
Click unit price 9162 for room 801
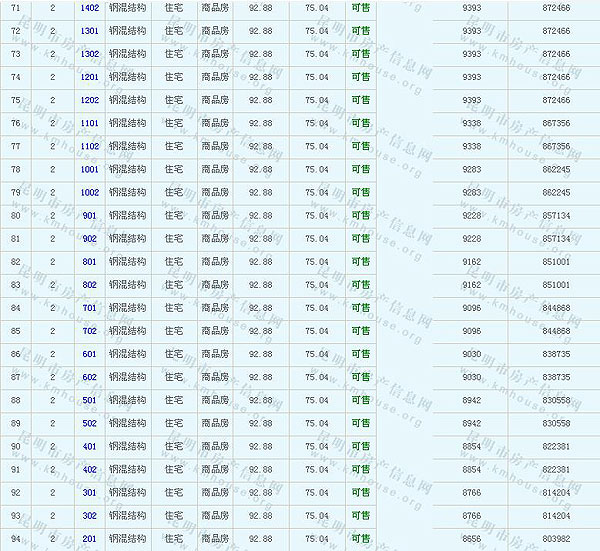(472, 262)
